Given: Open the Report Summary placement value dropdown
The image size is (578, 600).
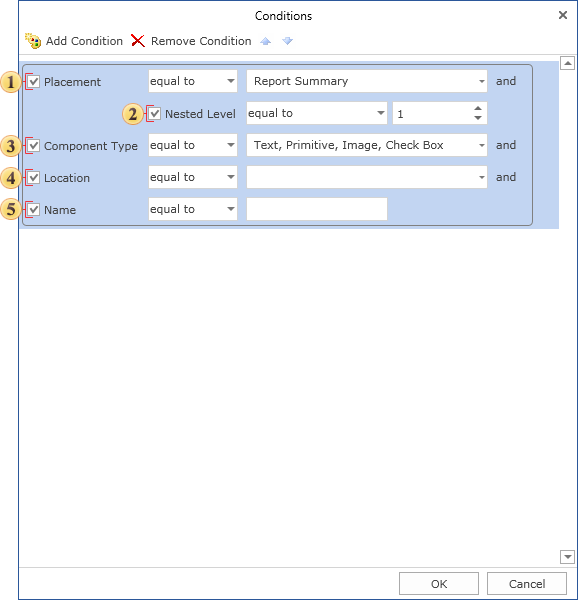Looking at the screenshot, I should pos(367,81).
